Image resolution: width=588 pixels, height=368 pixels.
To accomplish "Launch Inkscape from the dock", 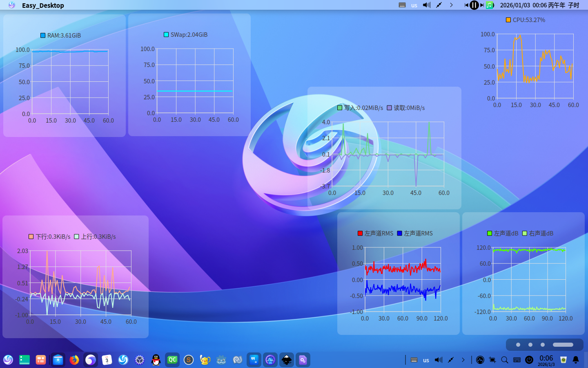I will coord(287,360).
